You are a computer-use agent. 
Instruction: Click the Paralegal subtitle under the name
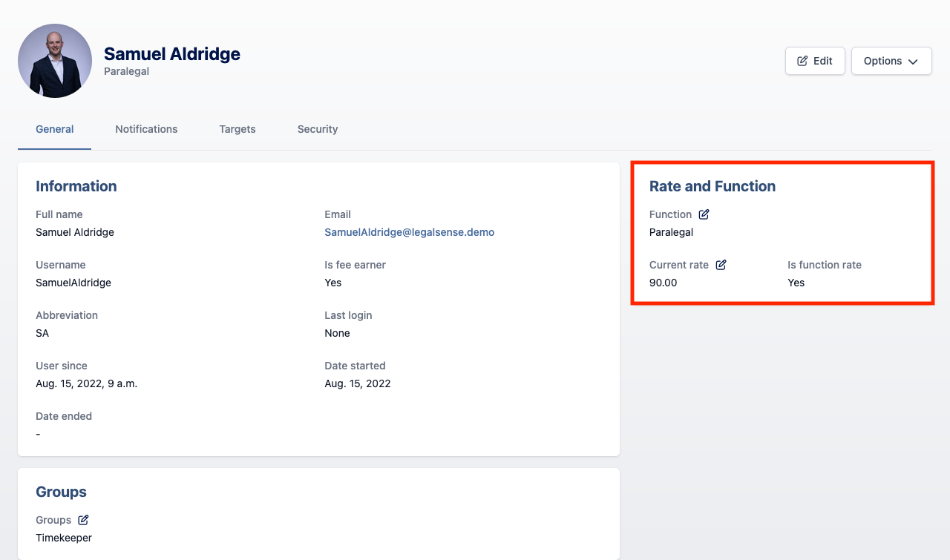click(x=127, y=71)
